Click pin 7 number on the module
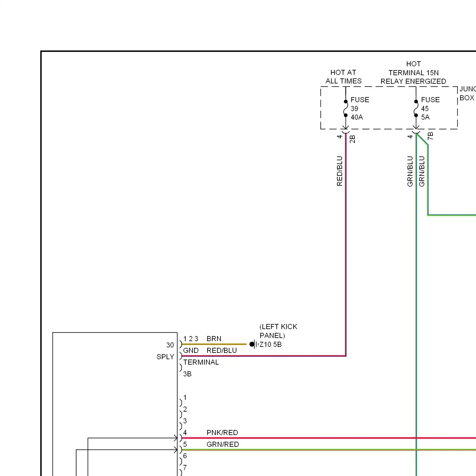 [x=185, y=467]
